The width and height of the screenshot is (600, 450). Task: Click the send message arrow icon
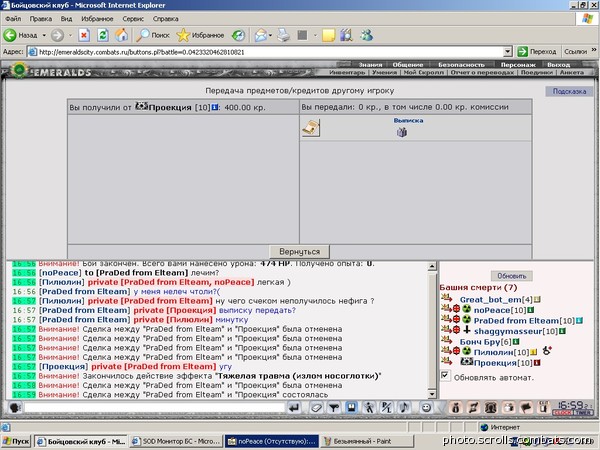point(294,408)
